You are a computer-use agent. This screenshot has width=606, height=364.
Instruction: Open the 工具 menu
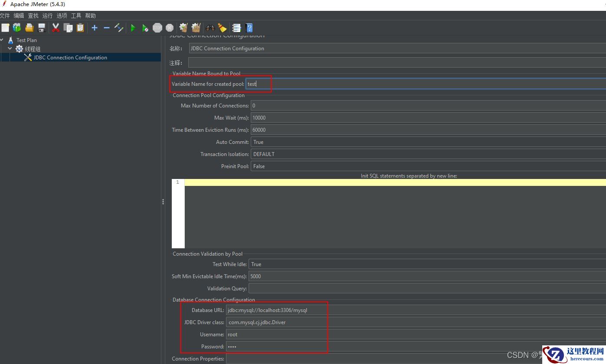tap(76, 16)
